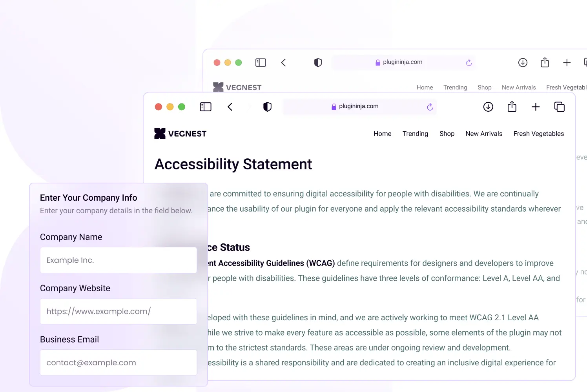The height and width of the screenshot is (392, 587).
Task: Open New Arrivals in back window navigation
Action: tap(519, 87)
